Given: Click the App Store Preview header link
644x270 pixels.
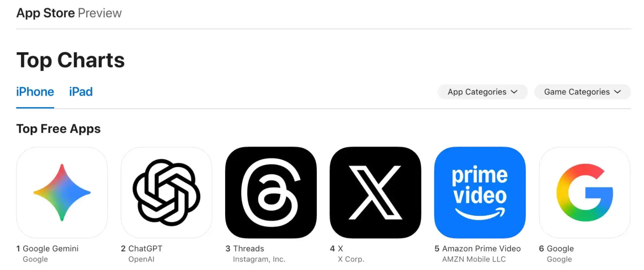Looking at the screenshot, I should [69, 13].
